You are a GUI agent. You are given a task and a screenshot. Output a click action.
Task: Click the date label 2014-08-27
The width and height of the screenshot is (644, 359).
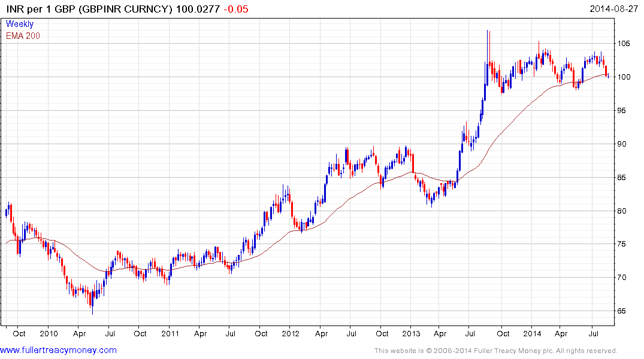click(x=613, y=9)
